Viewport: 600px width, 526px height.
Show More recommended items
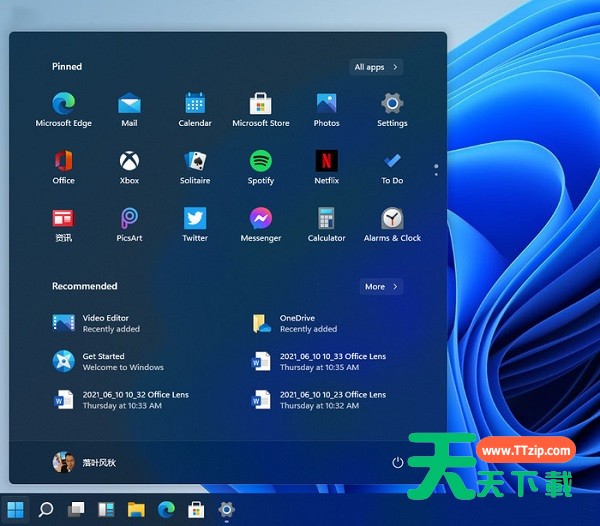[381, 287]
